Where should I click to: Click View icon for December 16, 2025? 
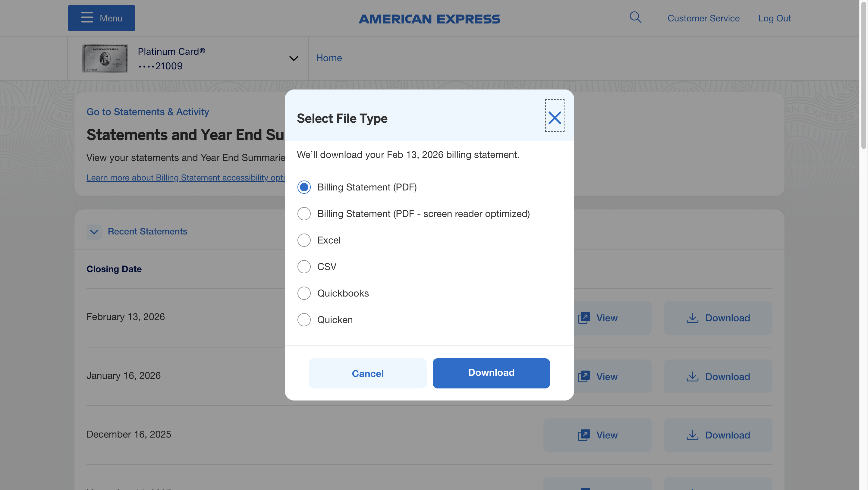coord(584,435)
